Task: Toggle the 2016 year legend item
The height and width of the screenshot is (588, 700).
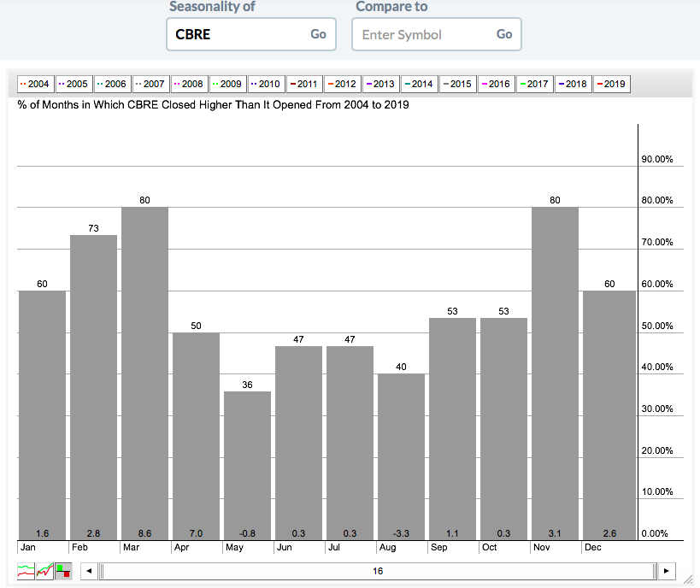Action: click(x=496, y=84)
